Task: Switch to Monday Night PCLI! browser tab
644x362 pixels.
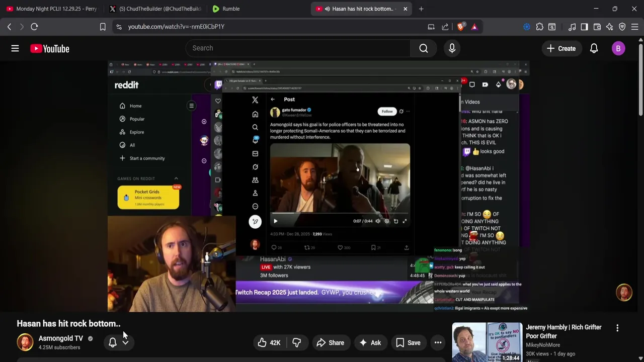Action: tap(51, 9)
